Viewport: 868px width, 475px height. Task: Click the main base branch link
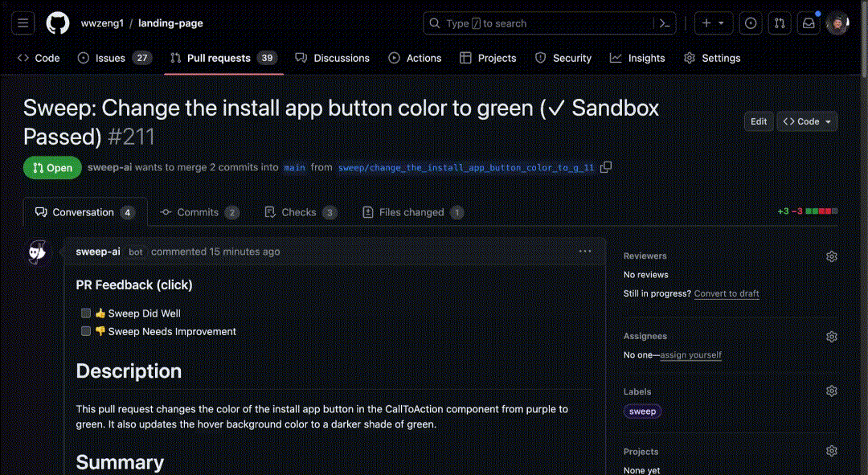pos(294,168)
